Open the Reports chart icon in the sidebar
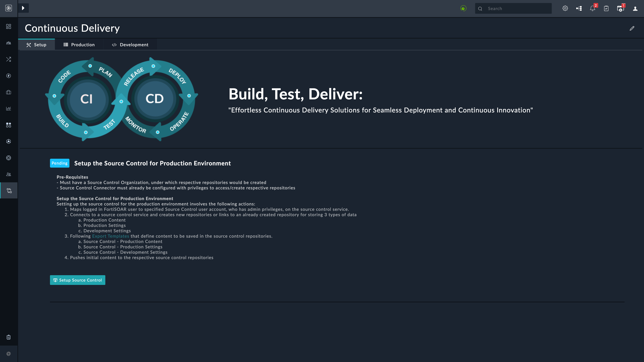The image size is (644, 362). (9, 108)
